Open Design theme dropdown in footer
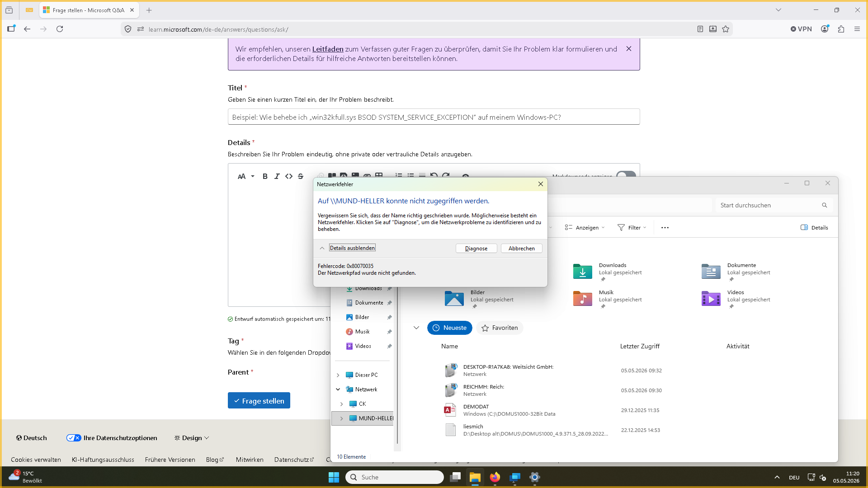The width and height of the screenshot is (868, 488). (192, 438)
